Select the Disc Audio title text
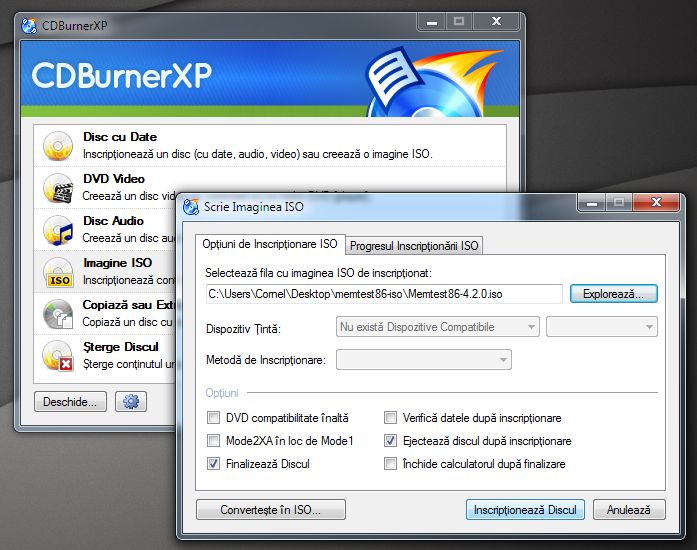The height and width of the screenshot is (550, 697). (x=113, y=221)
